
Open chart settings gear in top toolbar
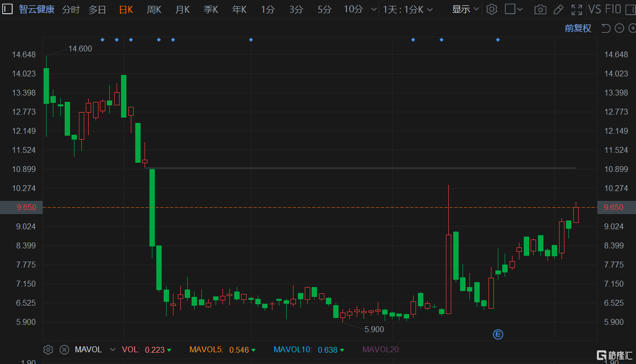492,9
